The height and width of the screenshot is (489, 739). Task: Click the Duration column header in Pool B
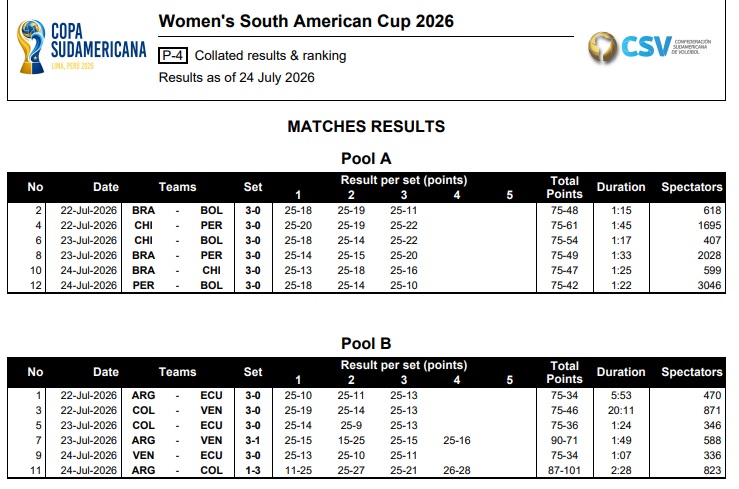pyautogui.click(x=621, y=372)
